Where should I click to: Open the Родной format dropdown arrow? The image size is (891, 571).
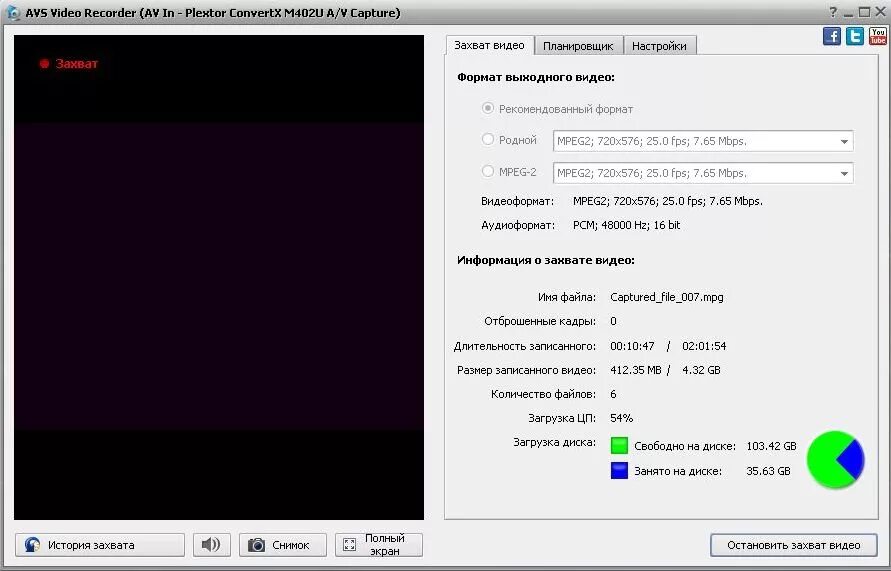click(x=844, y=141)
